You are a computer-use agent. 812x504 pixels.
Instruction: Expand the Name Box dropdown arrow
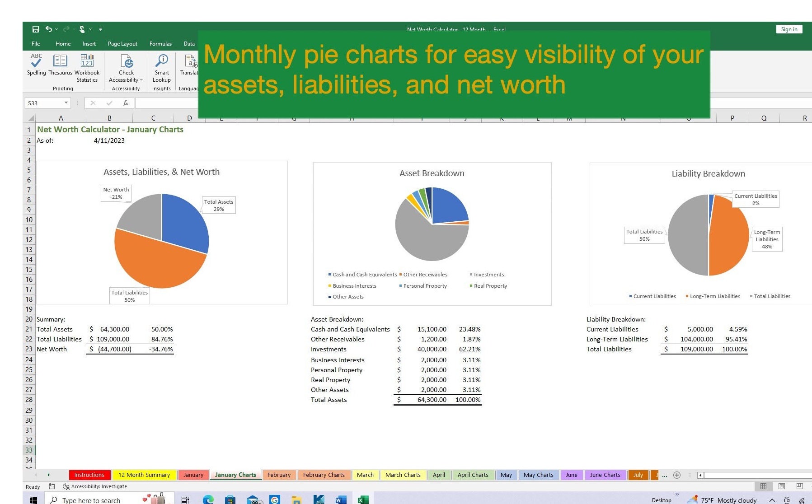click(x=66, y=103)
